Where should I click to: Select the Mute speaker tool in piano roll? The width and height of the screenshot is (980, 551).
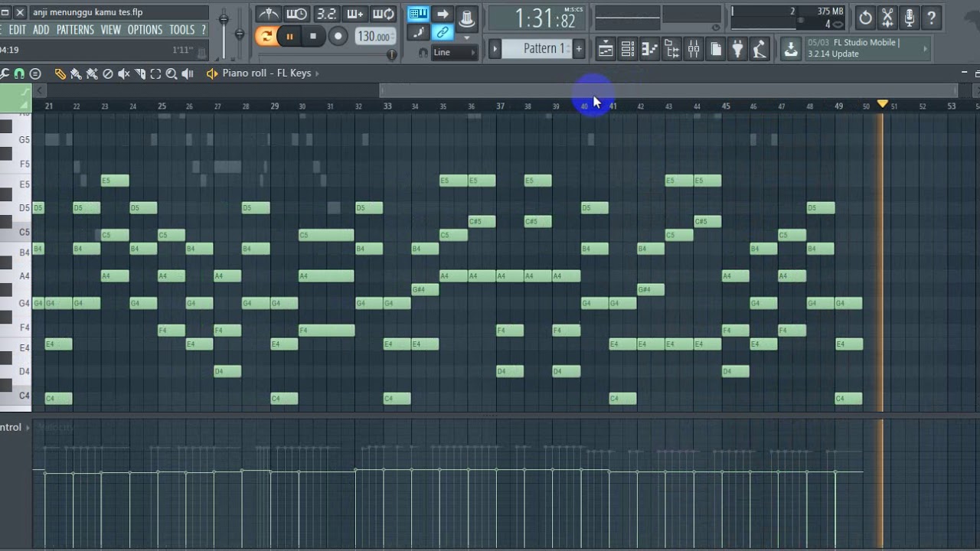pyautogui.click(x=124, y=73)
